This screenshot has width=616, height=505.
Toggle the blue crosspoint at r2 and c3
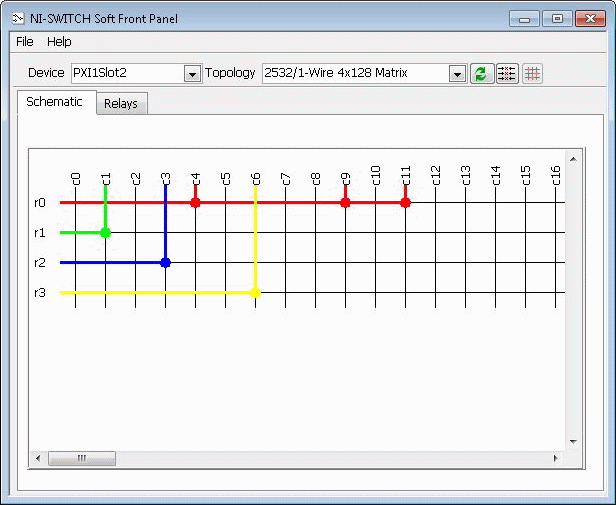165,262
